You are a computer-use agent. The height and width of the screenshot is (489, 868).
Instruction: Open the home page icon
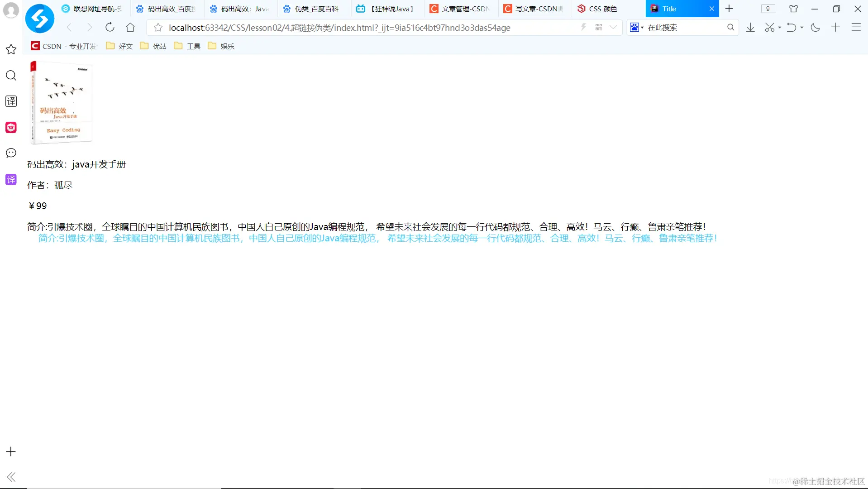(130, 27)
